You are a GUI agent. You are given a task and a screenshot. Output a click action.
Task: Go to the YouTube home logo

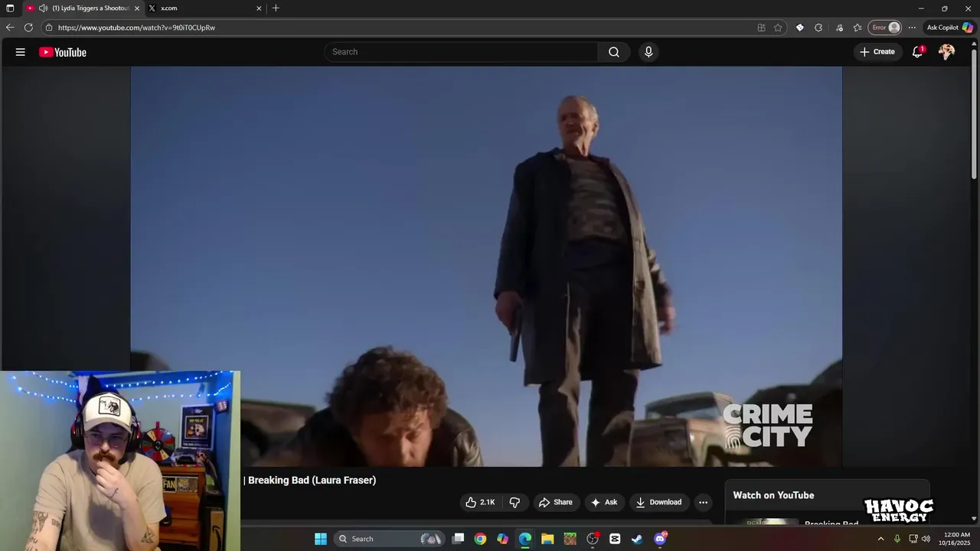pyautogui.click(x=63, y=52)
